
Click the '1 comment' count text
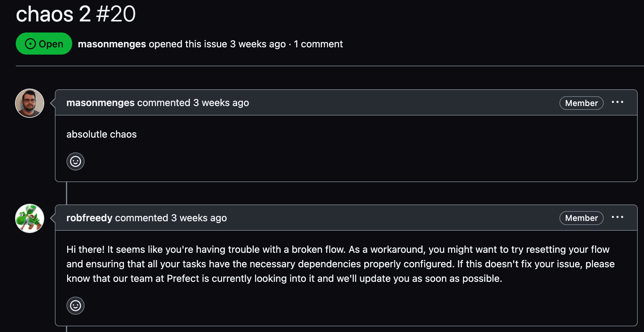pos(318,44)
